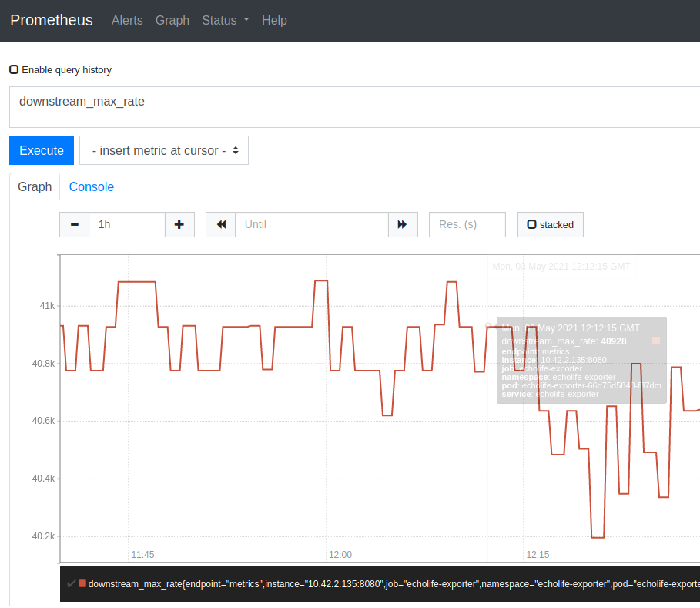Step forward in time with fast-forward icon
Image resolution: width=700 pixels, height=608 pixels.
coord(403,224)
